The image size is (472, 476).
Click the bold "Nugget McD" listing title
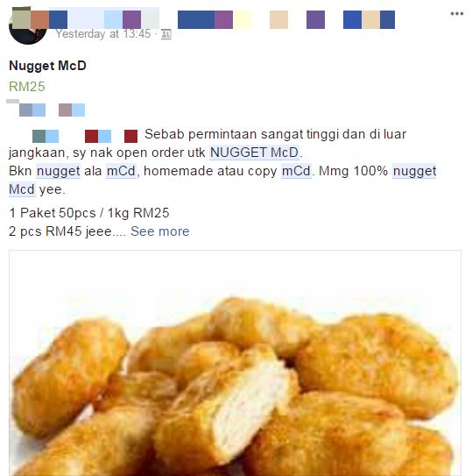point(47,66)
